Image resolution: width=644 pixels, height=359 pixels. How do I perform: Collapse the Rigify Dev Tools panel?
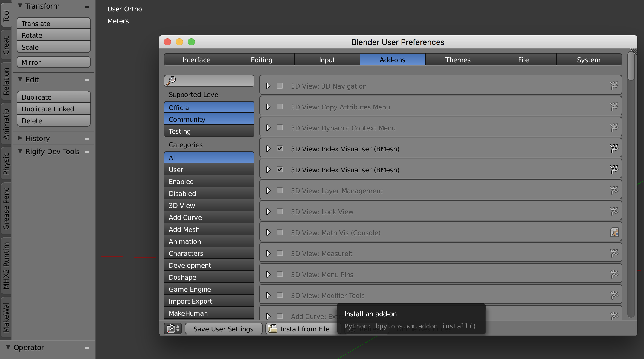20,151
